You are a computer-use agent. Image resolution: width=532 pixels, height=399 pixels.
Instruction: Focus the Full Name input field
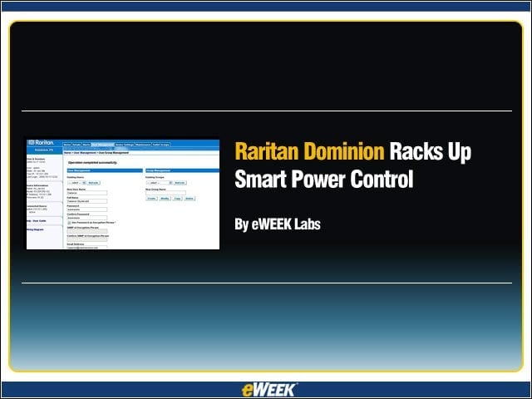pyautogui.click(x=86, y=201)
